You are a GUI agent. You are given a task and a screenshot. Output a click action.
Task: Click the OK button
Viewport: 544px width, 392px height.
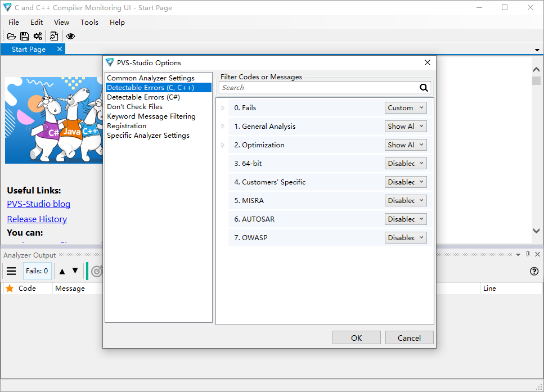(x=356, y=338)
